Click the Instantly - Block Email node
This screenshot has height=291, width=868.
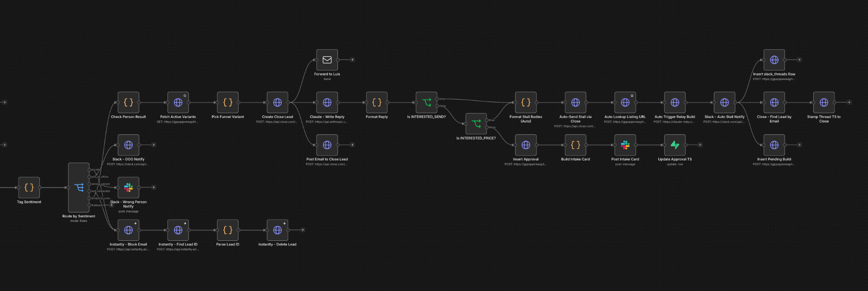pos(128,230)
